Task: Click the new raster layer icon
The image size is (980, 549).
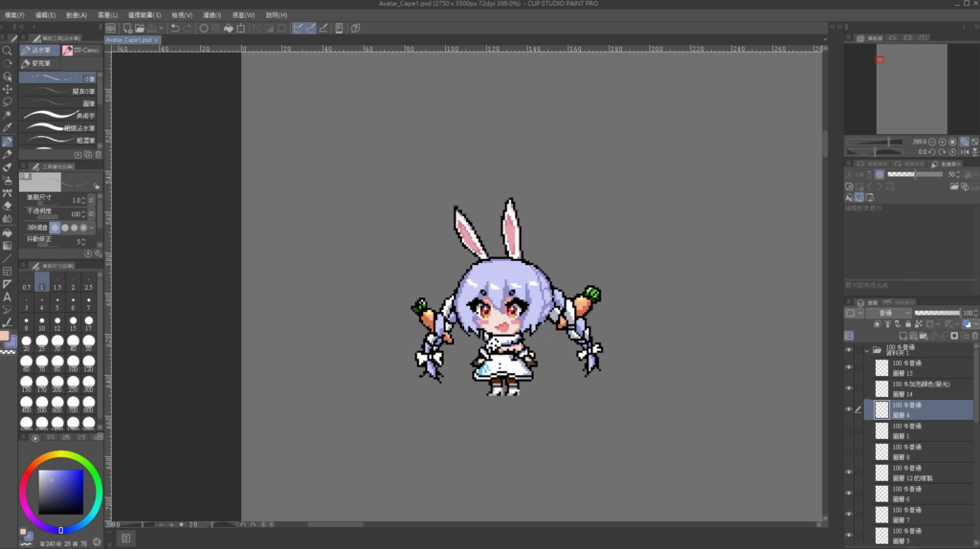Action: [903, 336]
